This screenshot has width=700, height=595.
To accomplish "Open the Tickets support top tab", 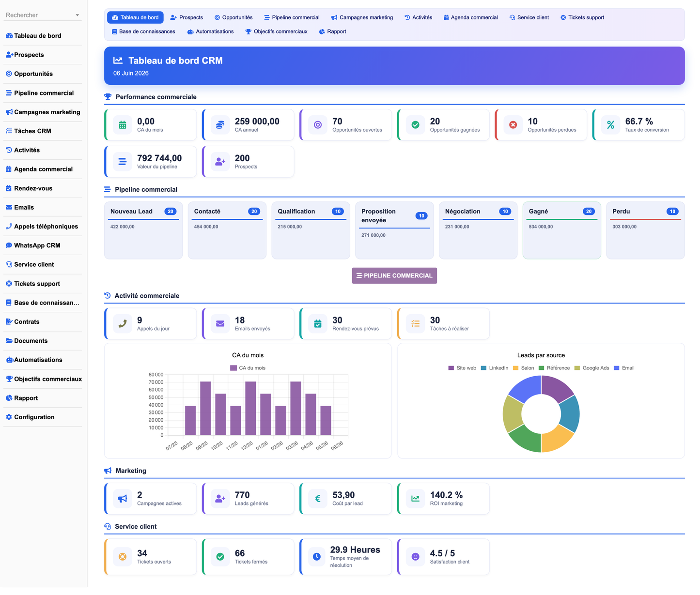I will coord(582,17).
